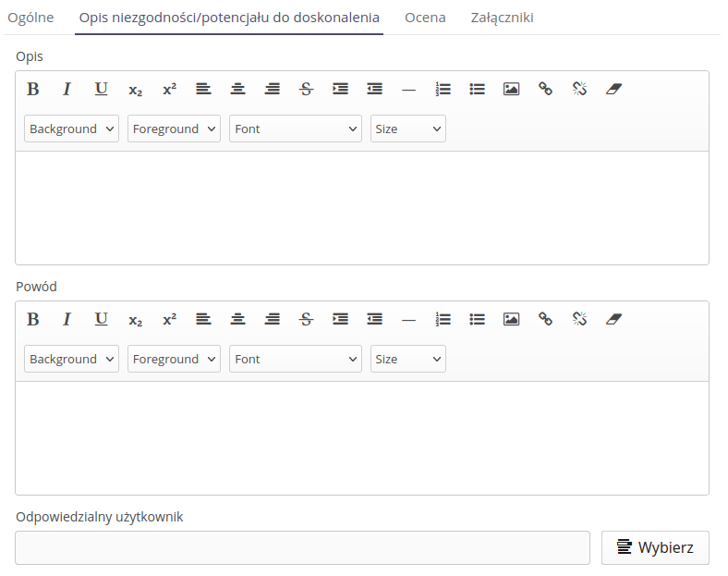The image size is (728, 576).
Task: Center align text in Powód editor
Action: 237,319
